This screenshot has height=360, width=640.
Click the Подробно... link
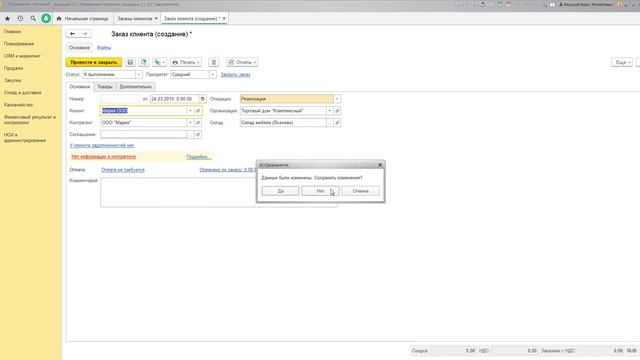(x=198, y=157)
